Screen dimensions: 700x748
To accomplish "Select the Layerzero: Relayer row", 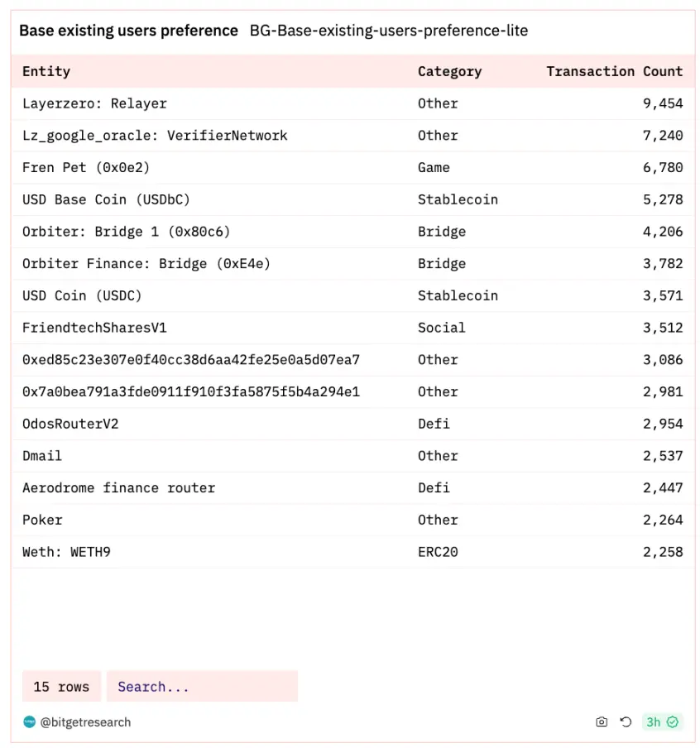I will 353,103.
